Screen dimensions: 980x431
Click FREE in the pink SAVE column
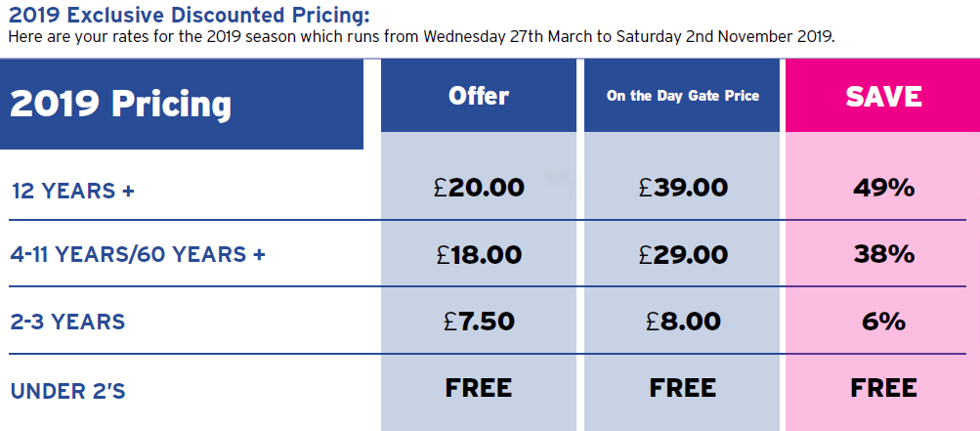pyautogui.click(x=883, y=388)
